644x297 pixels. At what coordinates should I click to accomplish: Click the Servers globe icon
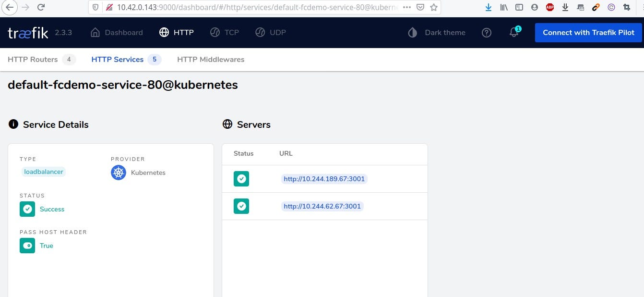(x=227, y=124)
